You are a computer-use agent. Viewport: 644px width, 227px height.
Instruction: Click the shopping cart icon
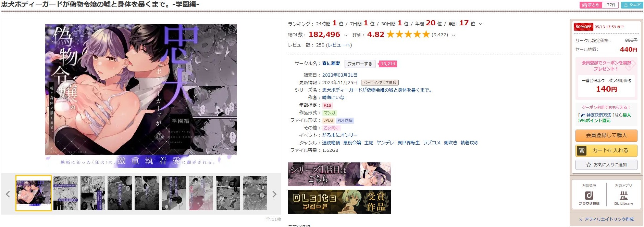pyautogui.click(x=582, y=150)
